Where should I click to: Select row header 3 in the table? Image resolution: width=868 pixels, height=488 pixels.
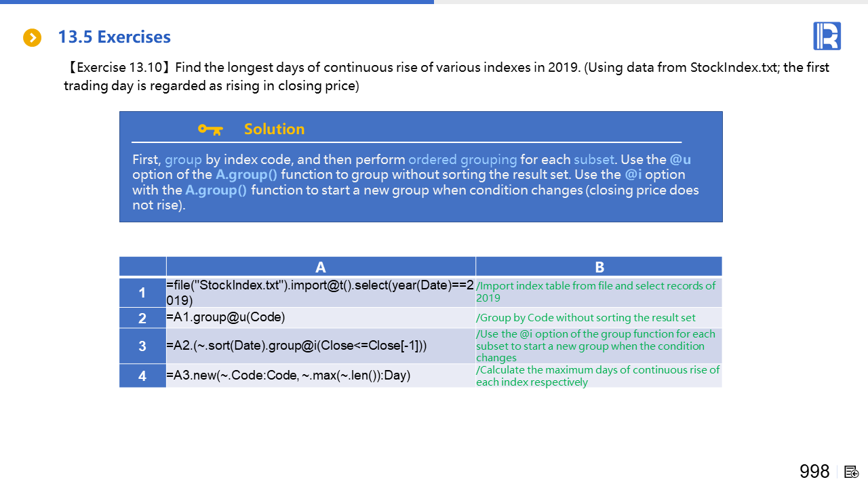click(x=142, y=346)
